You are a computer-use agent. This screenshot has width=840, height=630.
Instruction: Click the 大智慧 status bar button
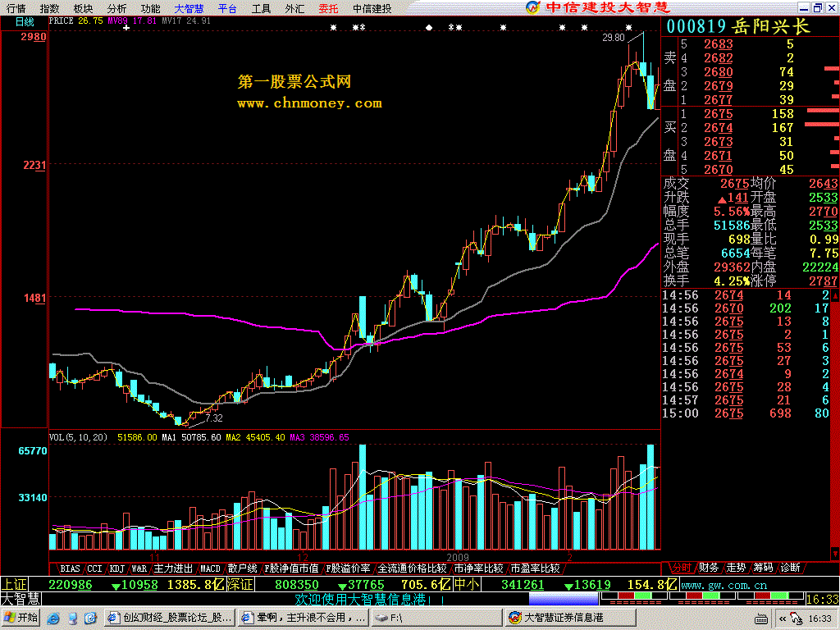click(21, 598)
